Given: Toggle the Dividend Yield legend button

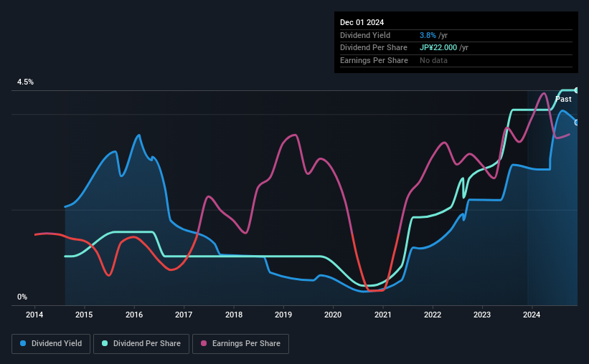Looking at the screenshot, I should coord(51,344).
